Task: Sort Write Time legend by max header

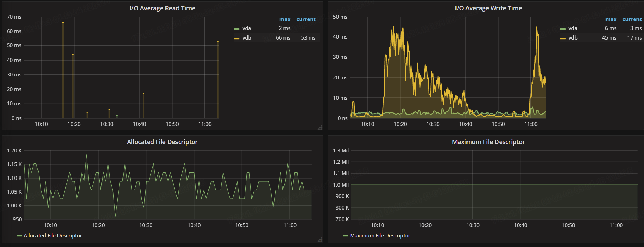Action: [x=611, y=19]
